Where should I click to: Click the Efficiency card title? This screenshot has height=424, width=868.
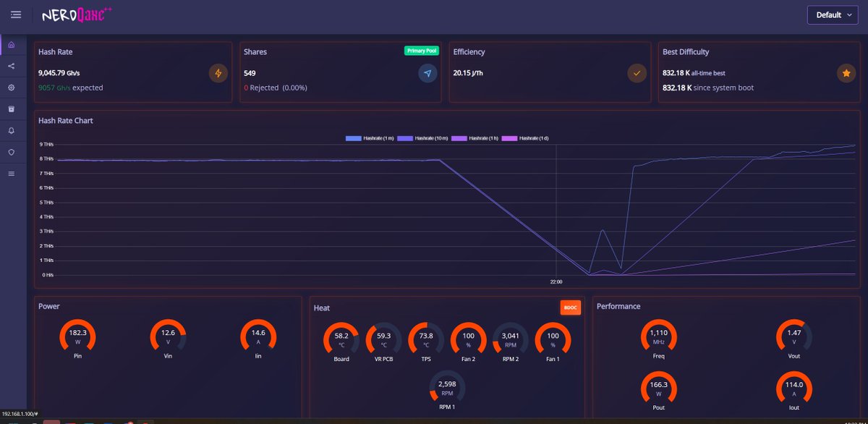click(469, 52)
